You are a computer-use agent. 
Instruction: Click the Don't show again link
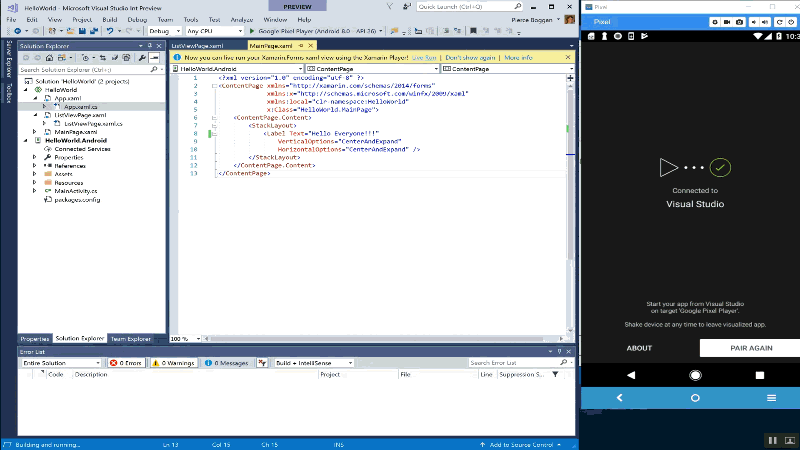(x=470, y=58)
